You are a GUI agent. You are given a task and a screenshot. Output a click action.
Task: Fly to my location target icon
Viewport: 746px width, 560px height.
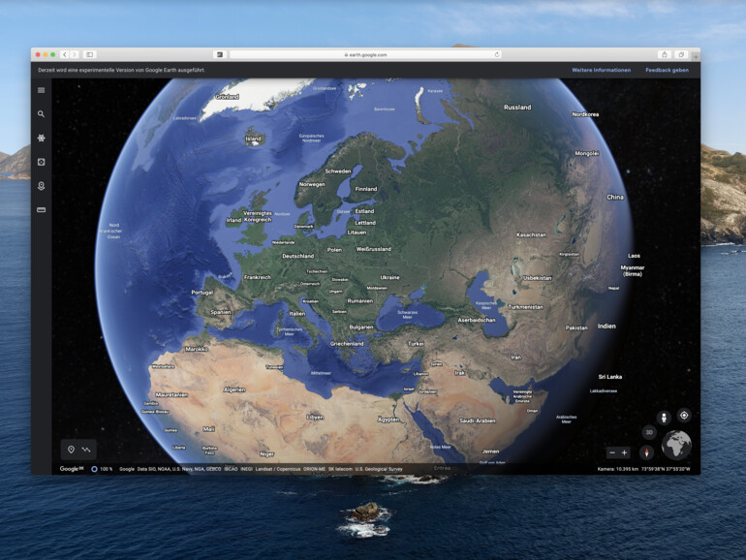pos(684,416)
